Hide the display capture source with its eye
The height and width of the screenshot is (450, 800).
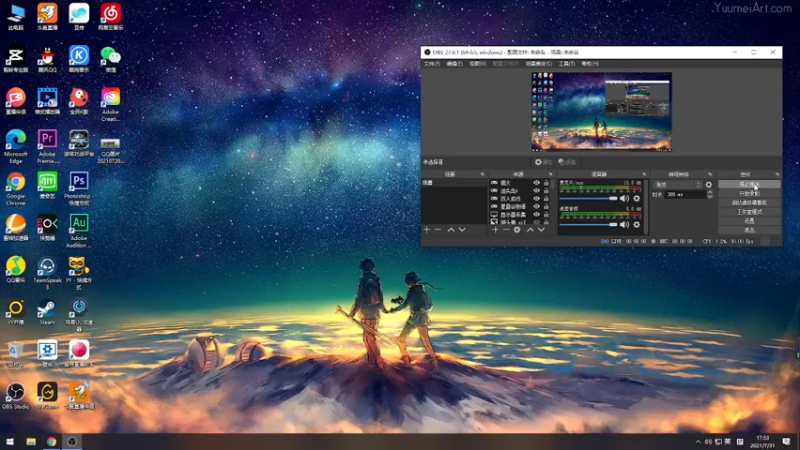click(x=536, y=215)
